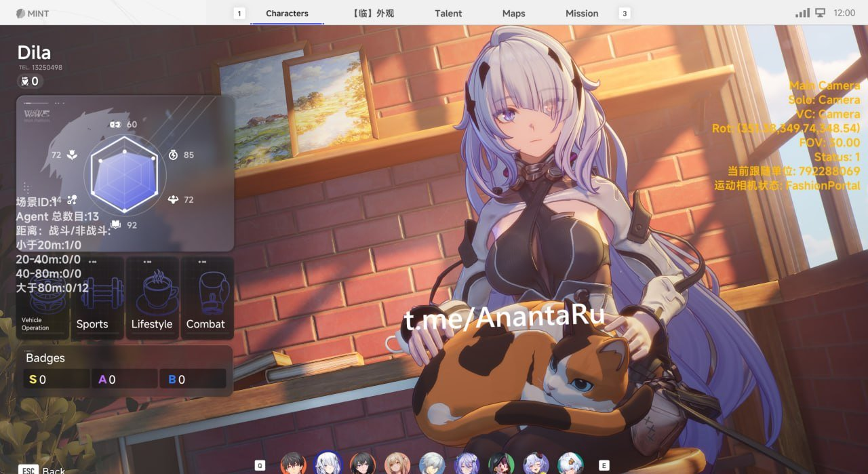Click the TEL: 13250498 phone number
The width and height of the screenshot is (868, 474).
click(41, 68)
